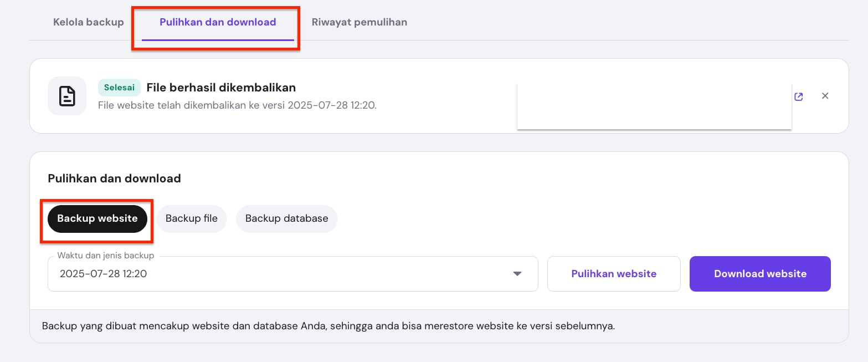Click the green Selesai status badge

click(119, 88)
